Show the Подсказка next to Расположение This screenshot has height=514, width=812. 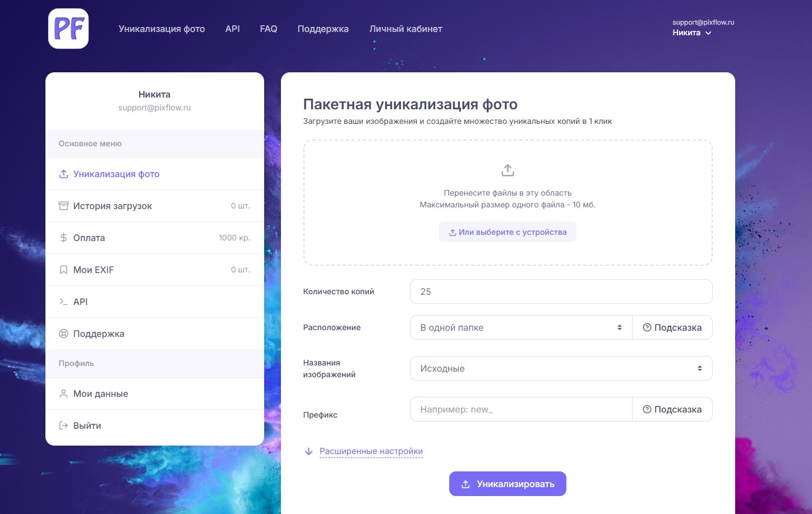(672, 327)
